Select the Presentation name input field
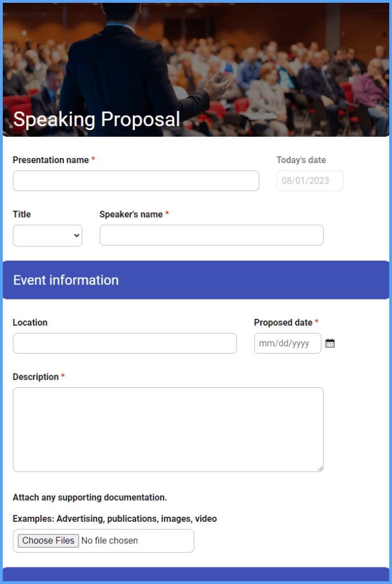Screen dimensions: 392x584 pos(136,180)
